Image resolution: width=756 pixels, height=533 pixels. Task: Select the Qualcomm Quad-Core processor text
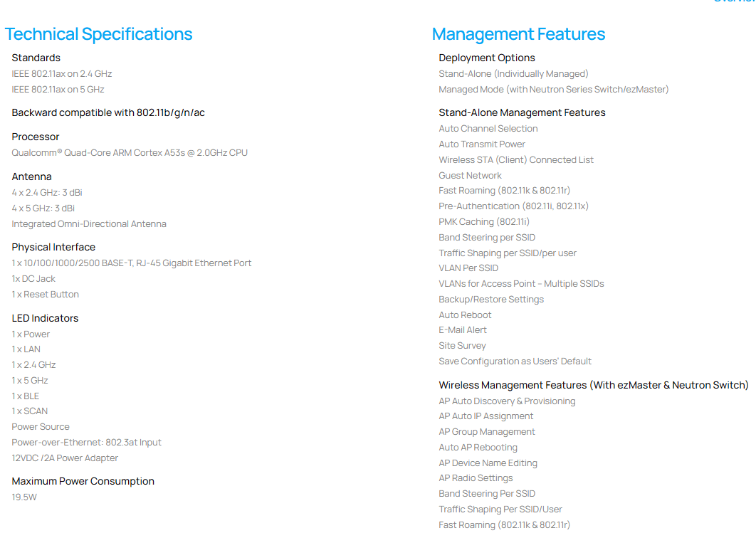[130, 152]
